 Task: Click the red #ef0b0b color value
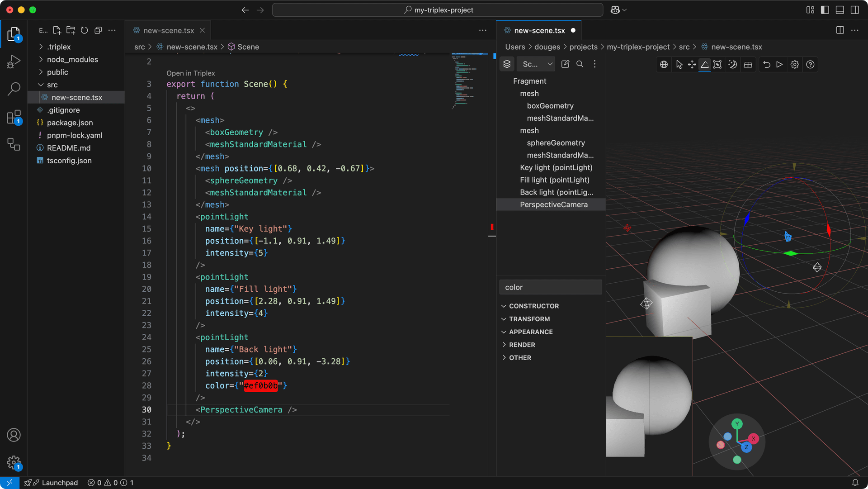[260, 385]
